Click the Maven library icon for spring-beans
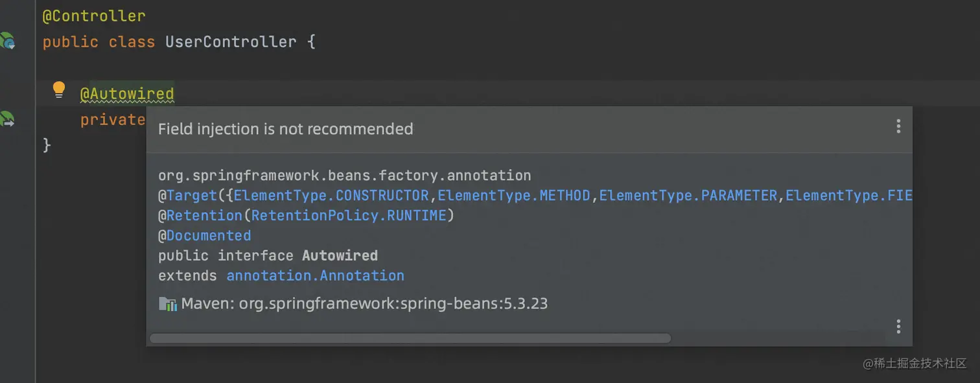The image size is (980, 383). pyautogui.click(x=168, y=303)
